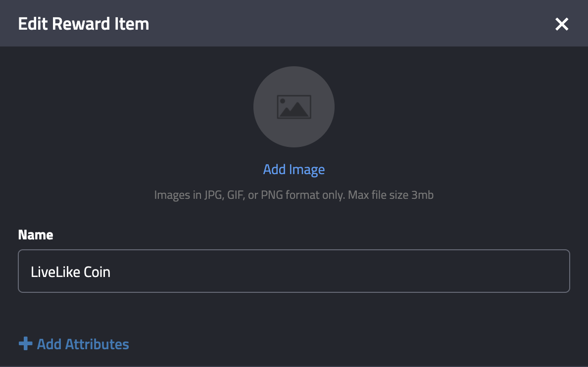Click the sun dot in image icon
This screenshot has height=367, width=588.
[x=283, y=101]
